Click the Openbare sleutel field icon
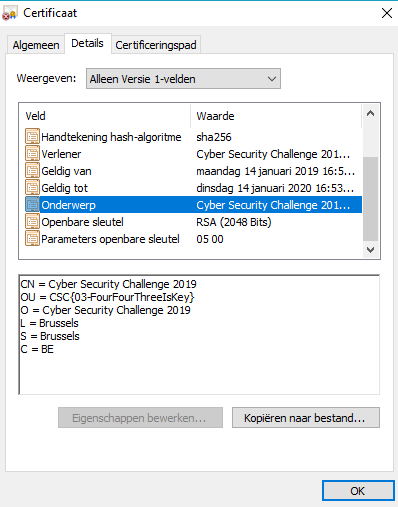The height and width of the screenshot is (507, 398). tap(32, 222)
